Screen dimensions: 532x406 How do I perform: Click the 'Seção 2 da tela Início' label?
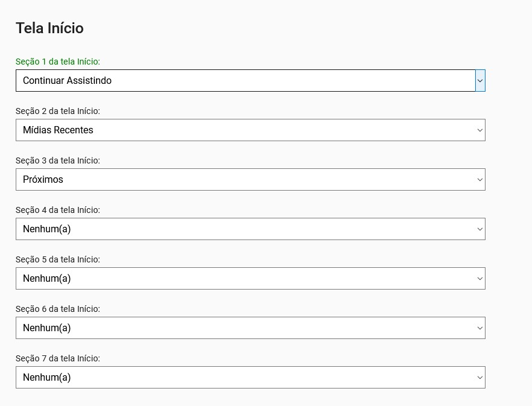[x=58, y=111]
